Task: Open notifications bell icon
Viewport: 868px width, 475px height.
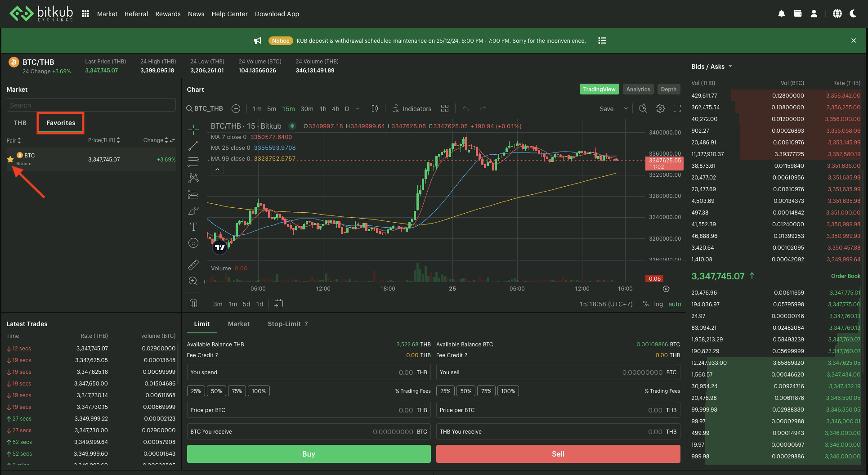Action: [782, 14]
